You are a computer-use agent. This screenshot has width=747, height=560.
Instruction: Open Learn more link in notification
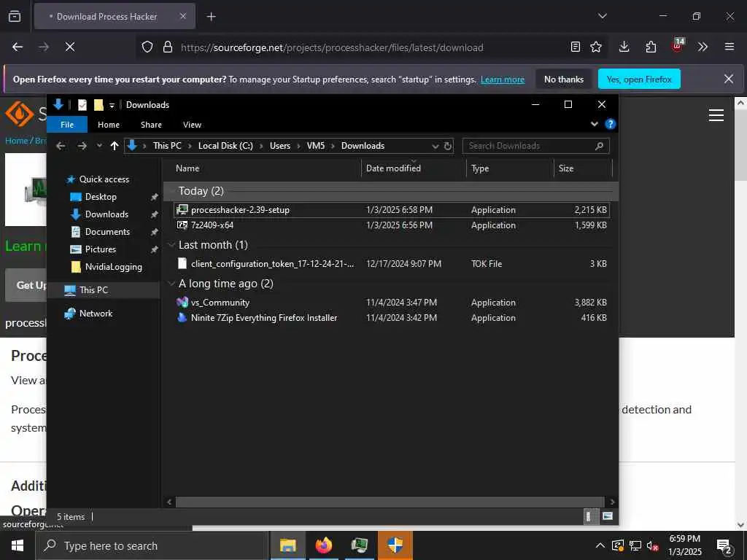pyautogui.click(x=502, y=79)
